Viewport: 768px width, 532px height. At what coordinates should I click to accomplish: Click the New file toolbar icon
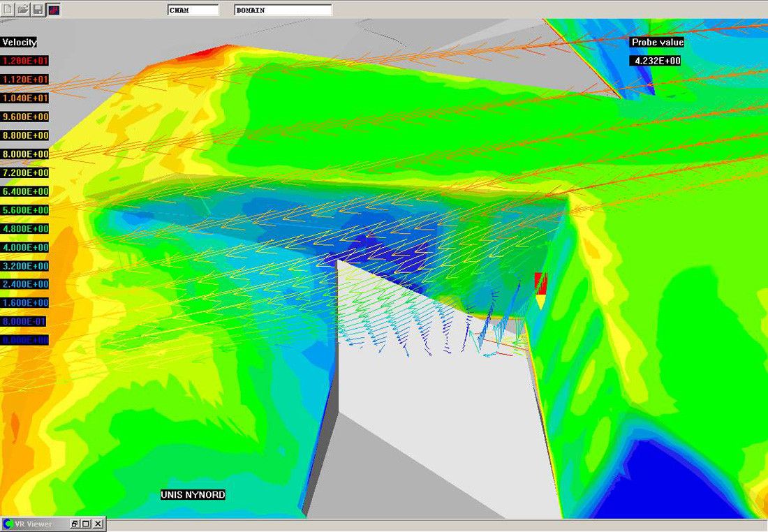[8, 10]
